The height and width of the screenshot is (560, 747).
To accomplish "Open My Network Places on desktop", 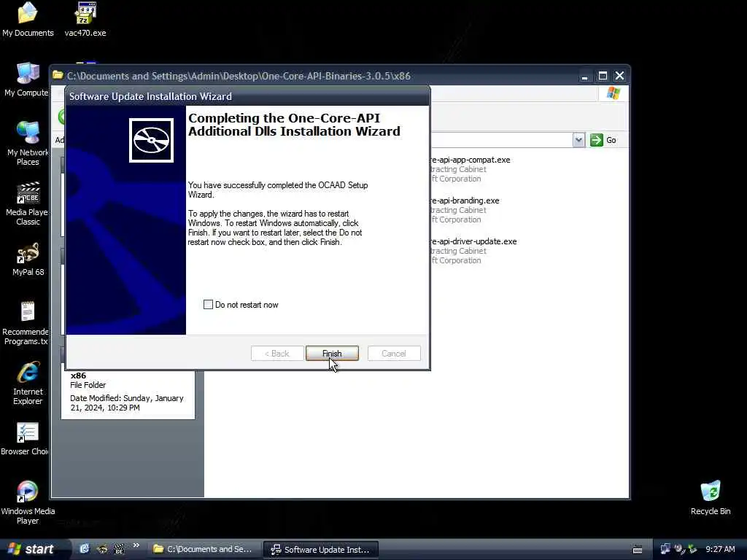I will point(28,143).
